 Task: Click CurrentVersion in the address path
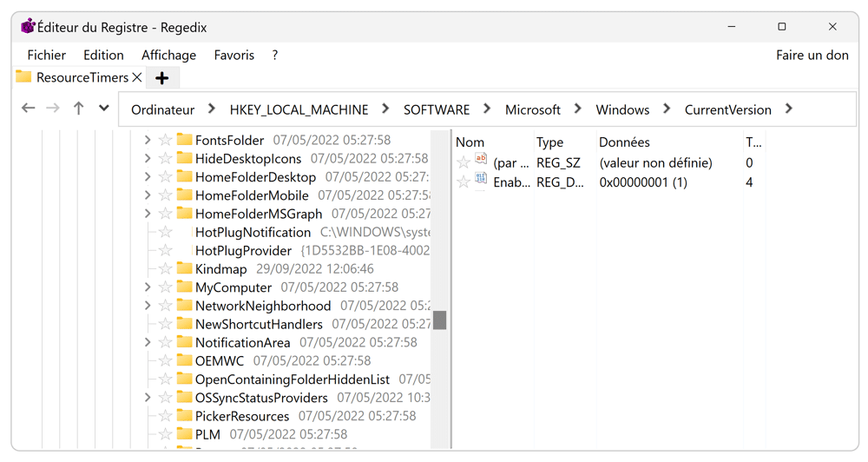pyautogui.click(x=728, y=109)
